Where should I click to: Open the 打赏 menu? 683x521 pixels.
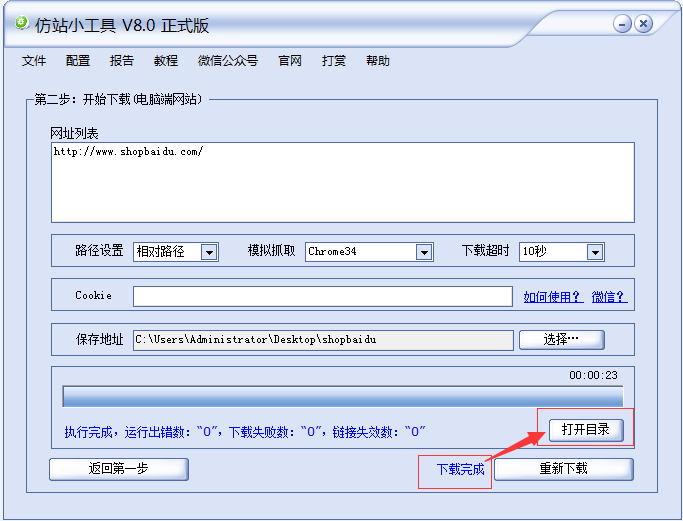334,61
